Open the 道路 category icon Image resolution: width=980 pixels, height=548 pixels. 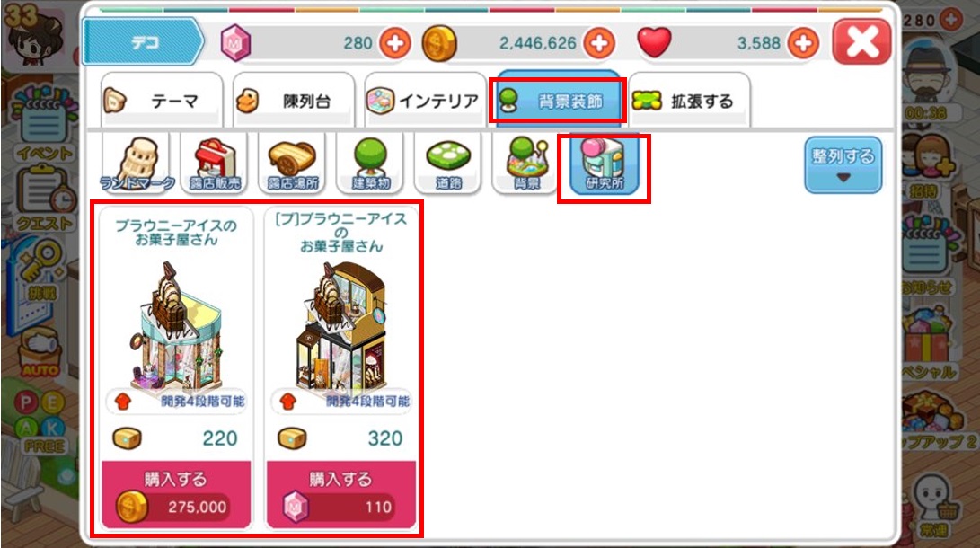448,164
